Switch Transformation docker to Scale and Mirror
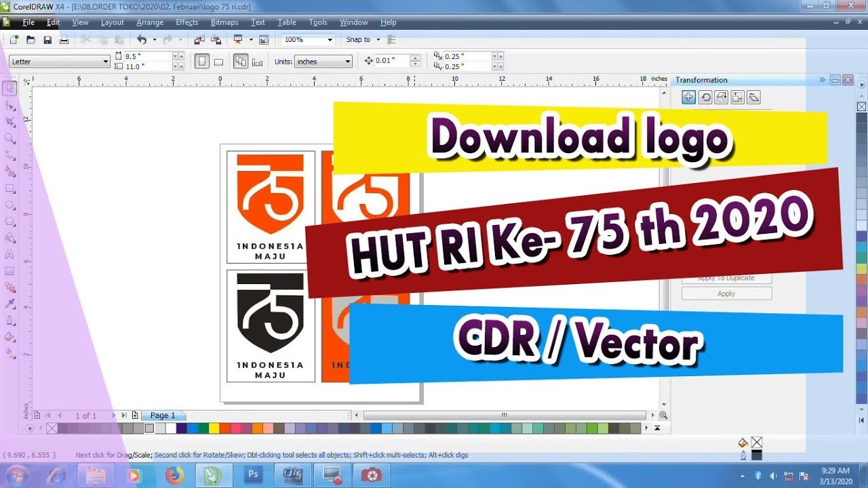Viewport: 868px width, 488px height. tap(722, 97)
